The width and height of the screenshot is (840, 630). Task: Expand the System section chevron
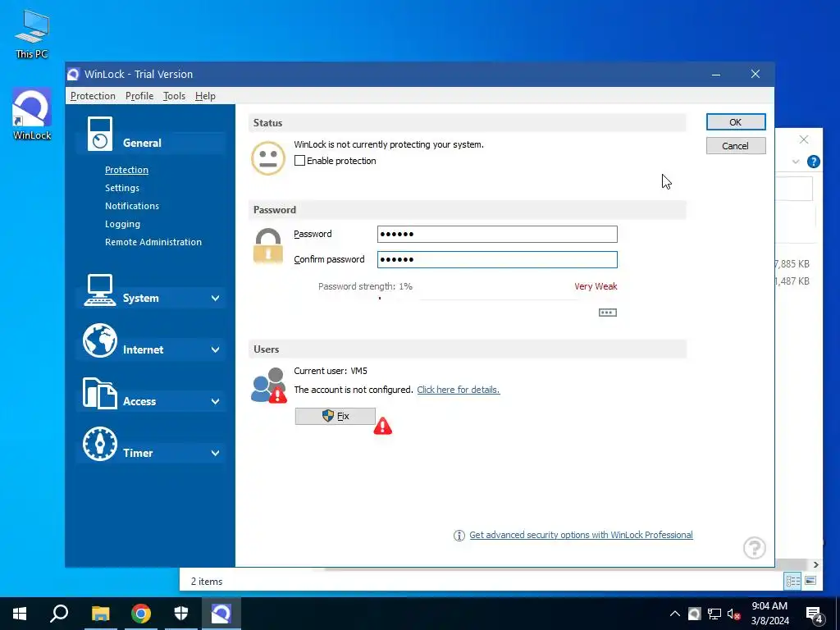(x=216, y=298)
